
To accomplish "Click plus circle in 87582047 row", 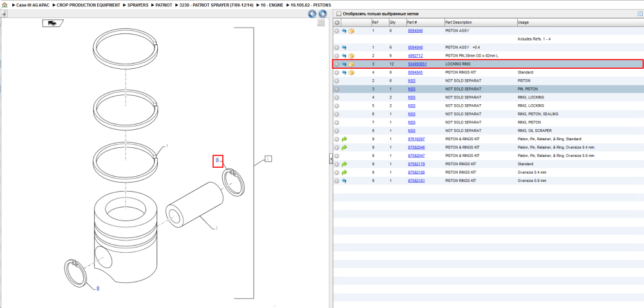I will (x=337, y=156).
